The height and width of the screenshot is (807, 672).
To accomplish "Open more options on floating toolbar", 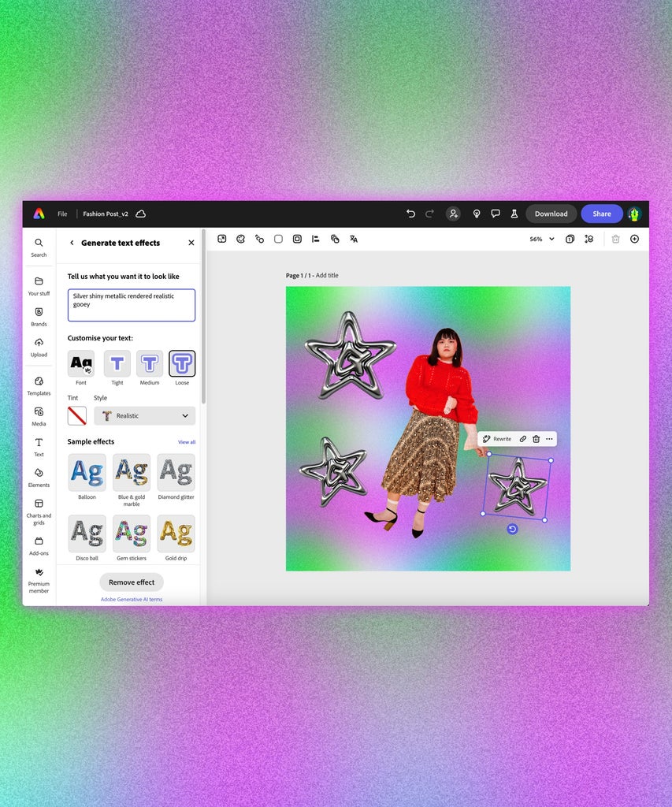I will [x=549, y=439].
